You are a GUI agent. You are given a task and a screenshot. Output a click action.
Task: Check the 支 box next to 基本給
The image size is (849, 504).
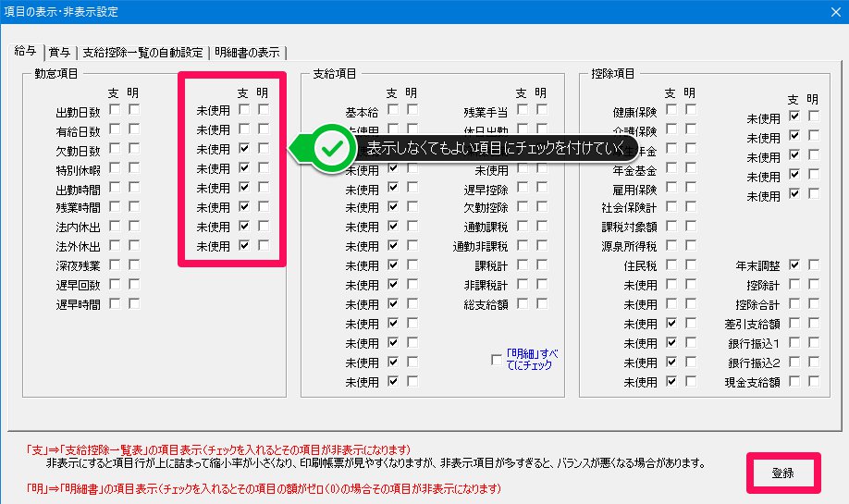coord(392,111)
